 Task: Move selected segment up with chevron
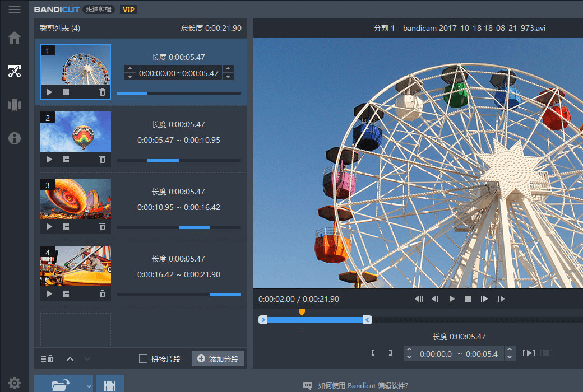coord(70,358)
